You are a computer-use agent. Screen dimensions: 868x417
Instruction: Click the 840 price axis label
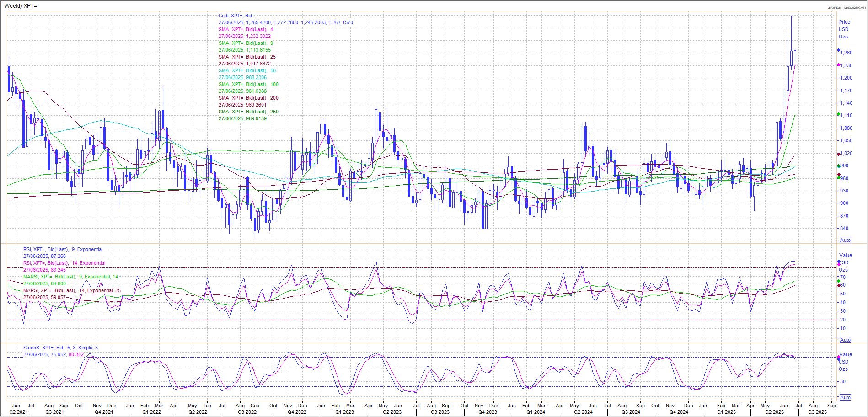coord(844,228)
